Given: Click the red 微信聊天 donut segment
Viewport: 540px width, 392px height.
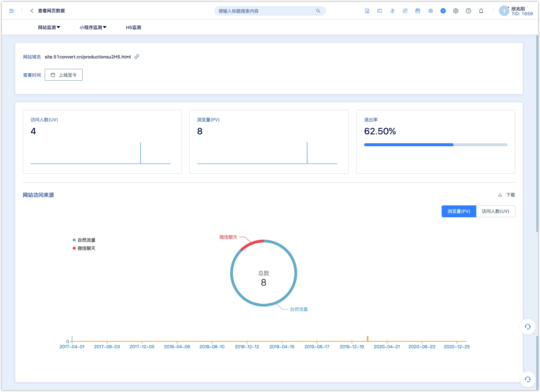Looking at the screenshot, I should coord(251,244).
